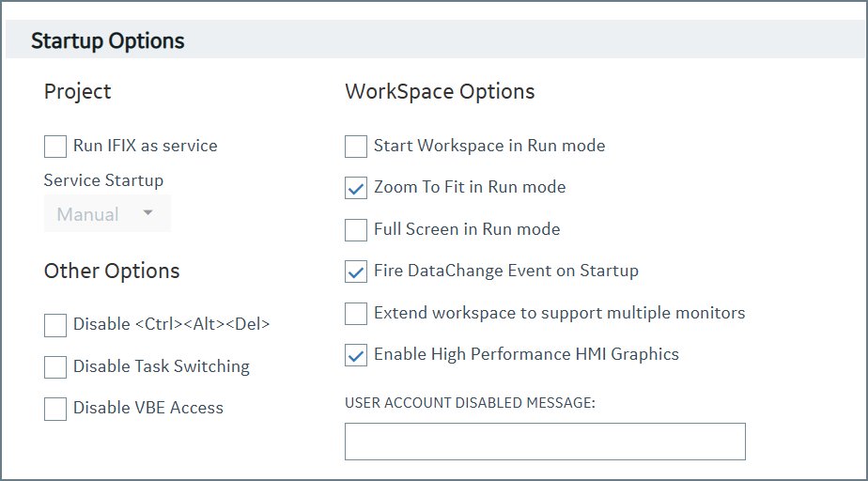This screenshot has height=481, width=868.
Task: Click the Enable High Performance HMI Graphics text
Action: coord(526,354)
